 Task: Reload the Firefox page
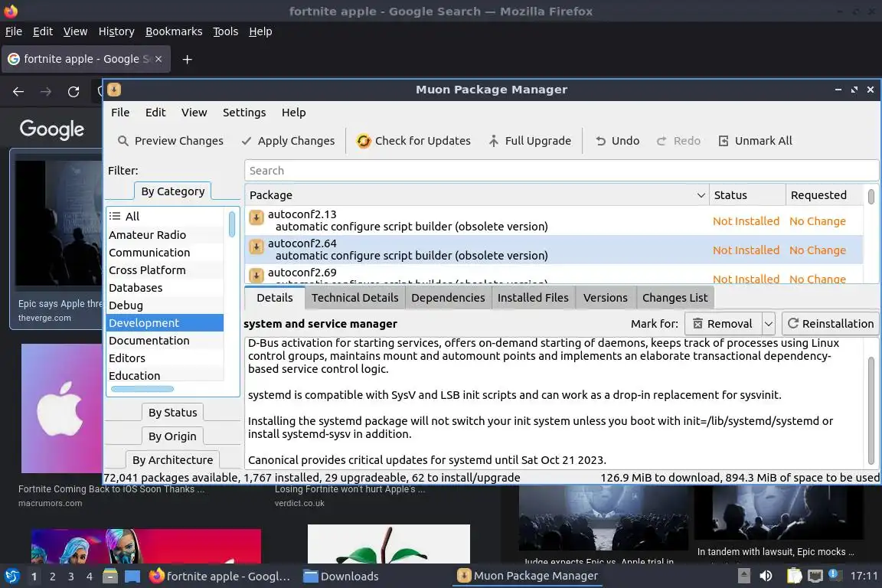73,92
